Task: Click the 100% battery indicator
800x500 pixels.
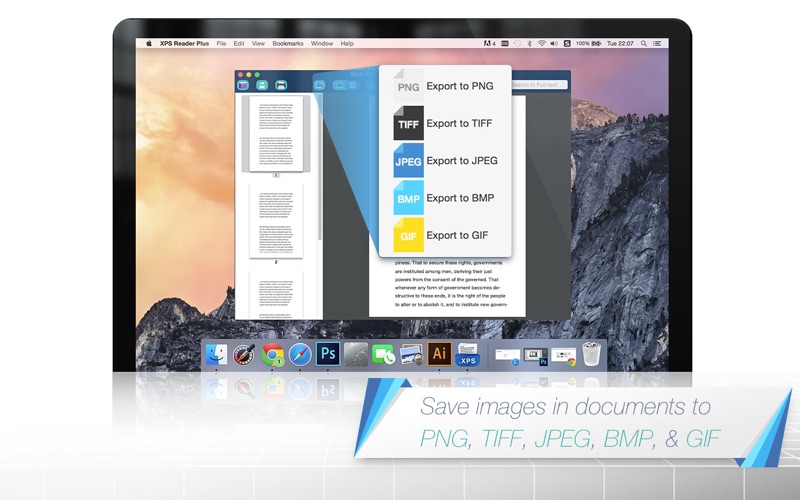Action: tap(588, 43)
